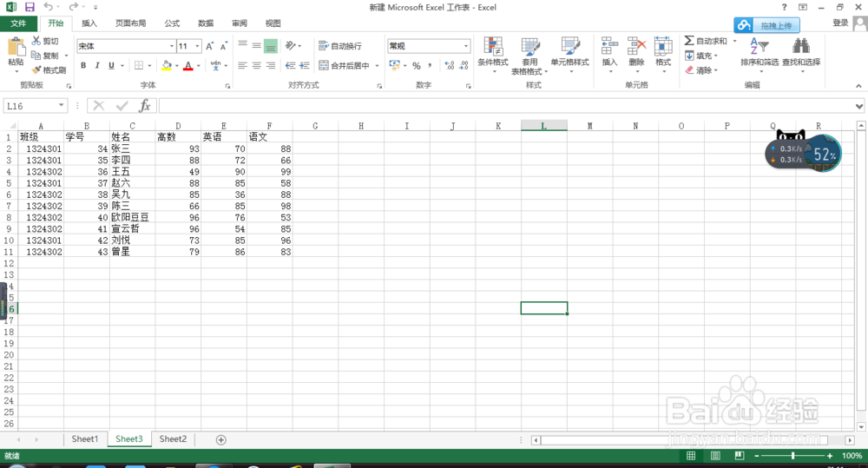Align text to bottom of cell
868x468 pixels.
tap(271, 45)
